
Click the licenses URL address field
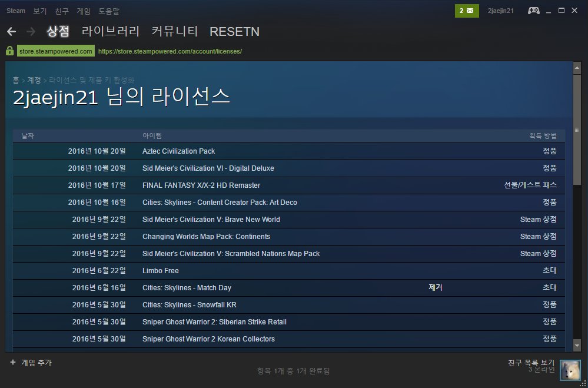coord(170,51)
